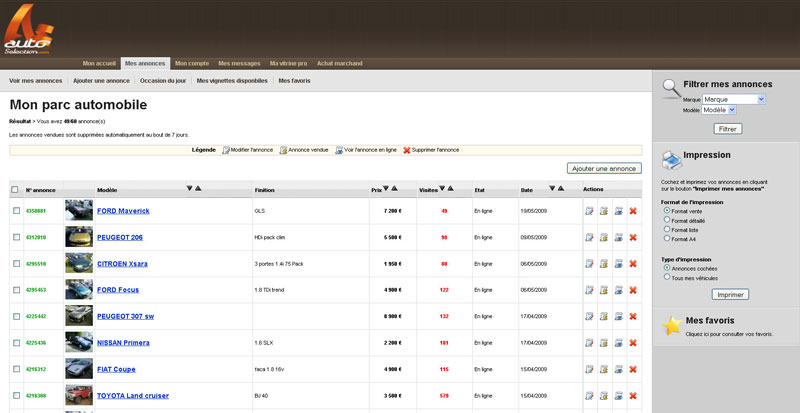Open the Mes messages tab
The image size is (800, 413).
(x=238, y=63)
